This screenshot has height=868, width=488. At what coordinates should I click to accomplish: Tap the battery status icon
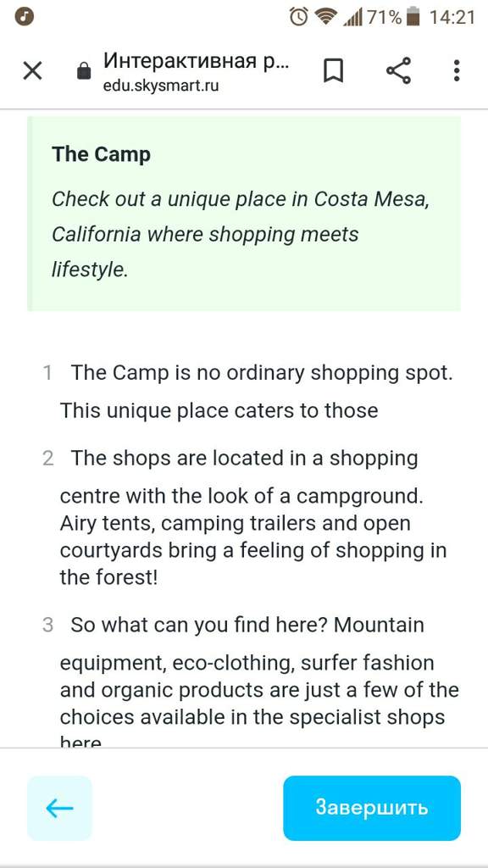413,17
